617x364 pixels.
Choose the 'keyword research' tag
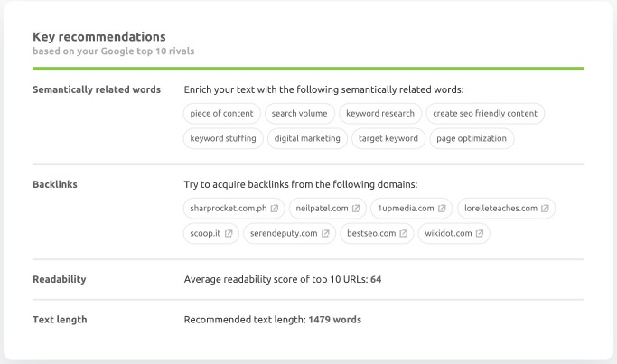point(380,113)
